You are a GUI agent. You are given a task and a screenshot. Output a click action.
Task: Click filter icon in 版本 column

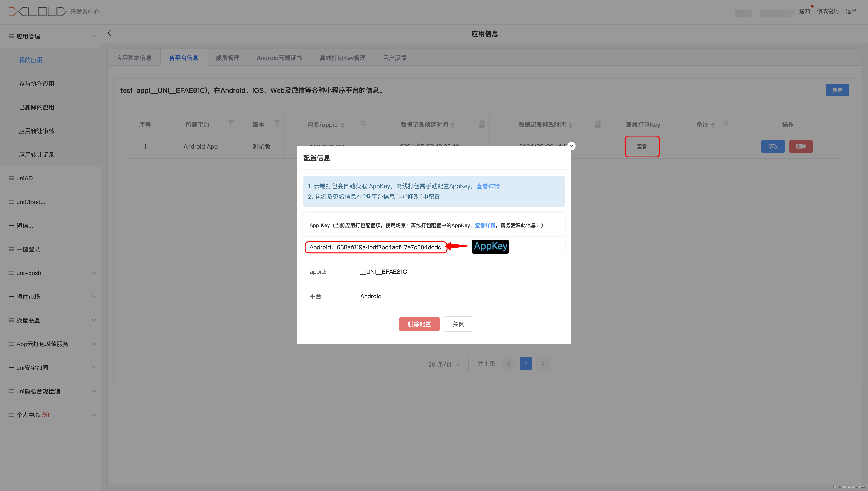(277, 124)
